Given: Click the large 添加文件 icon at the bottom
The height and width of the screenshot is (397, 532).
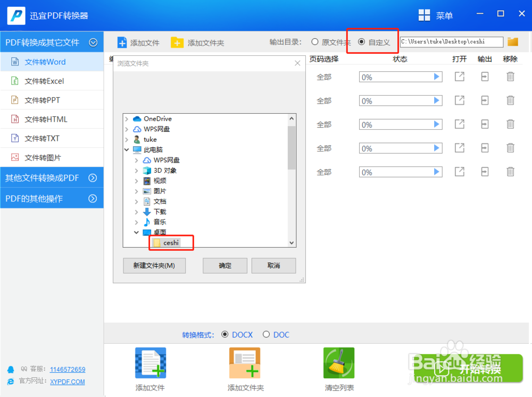Looking at the screenshot, I should tap(151, 363).
